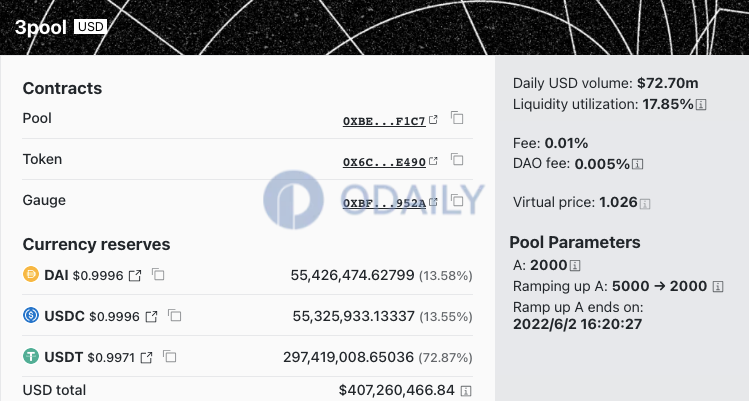Viewport: 749px width, 401px height.
Task: Click the Contracts heading
Action: point(62,88)
